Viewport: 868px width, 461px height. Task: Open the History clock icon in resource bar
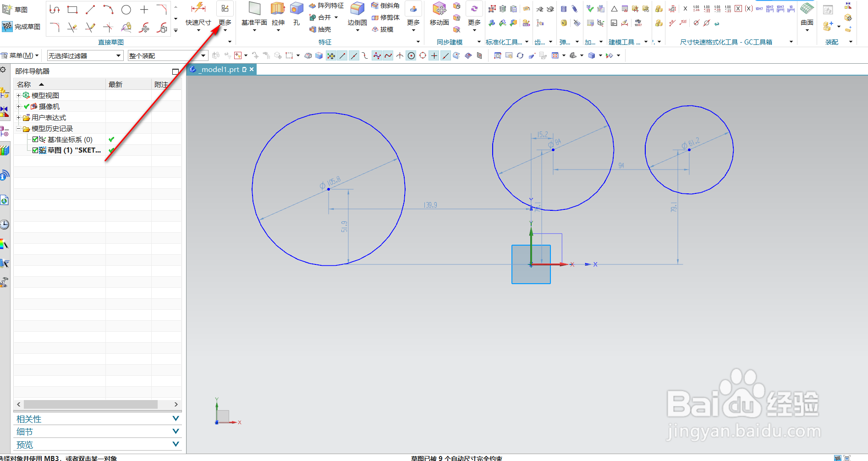click(x=5, y=224)
